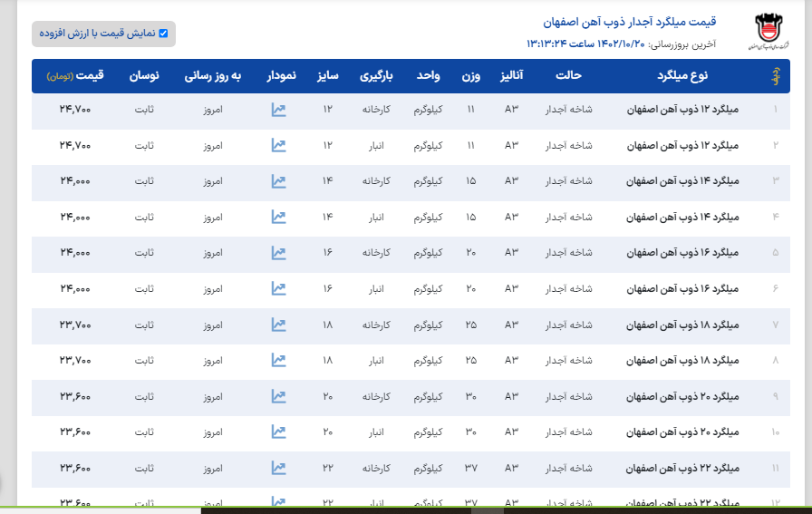
Task: Click the chart icon in row 2
Action: (278, 145)
